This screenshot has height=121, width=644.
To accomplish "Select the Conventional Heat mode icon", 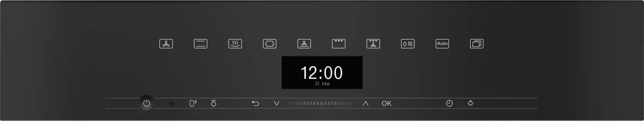I will (x=201, y=44).
